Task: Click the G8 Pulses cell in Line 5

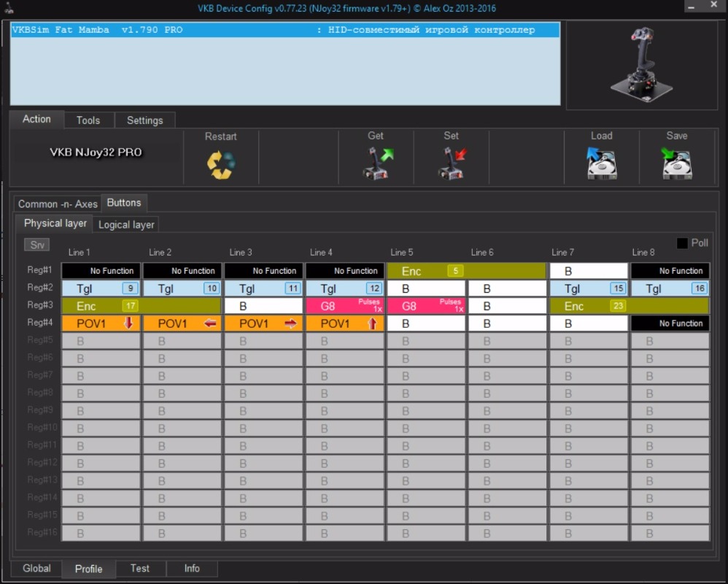Action: pos(426,306)
